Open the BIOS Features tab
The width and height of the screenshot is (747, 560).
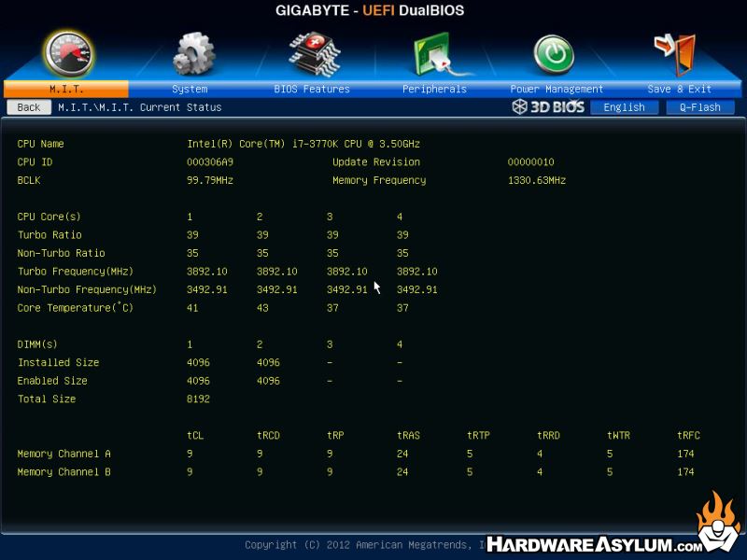(312, 89)
